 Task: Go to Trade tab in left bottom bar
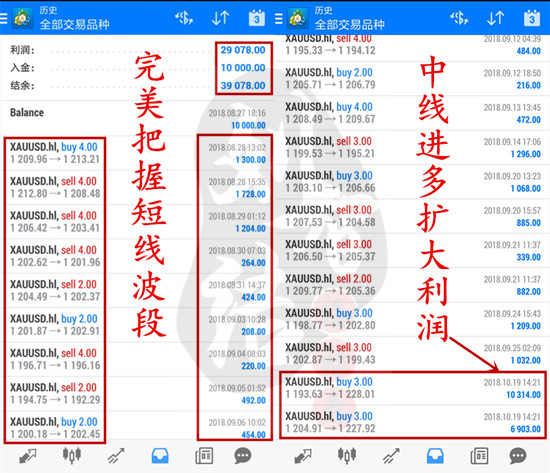click(x=116, y=456)
